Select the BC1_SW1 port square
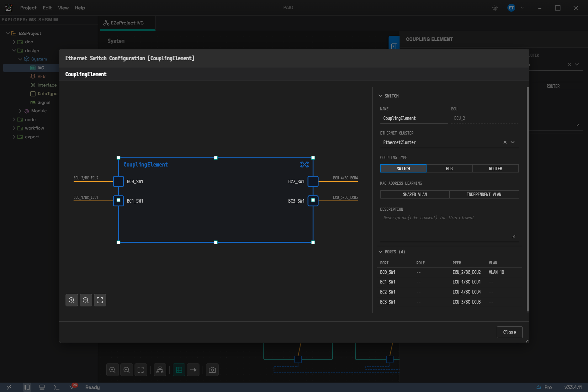Viewport: 588px width, 392px height. click(x=118, y=201)
